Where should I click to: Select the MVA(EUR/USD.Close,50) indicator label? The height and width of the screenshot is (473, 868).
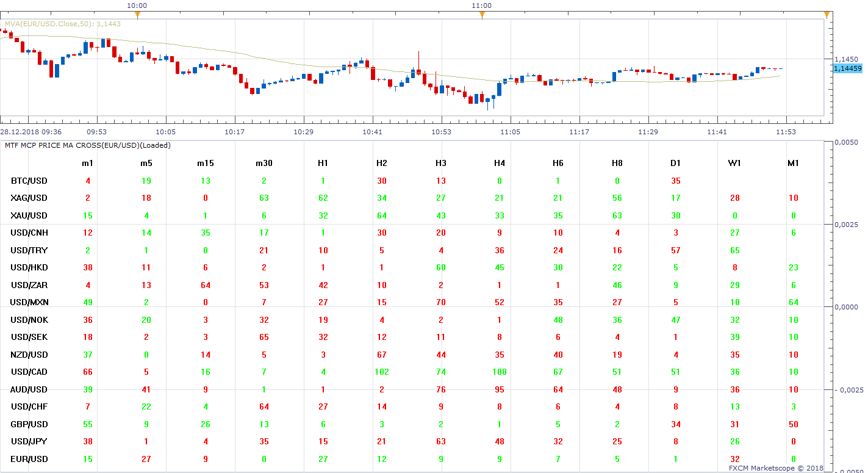pyautogui.click(x=63, y=24)
